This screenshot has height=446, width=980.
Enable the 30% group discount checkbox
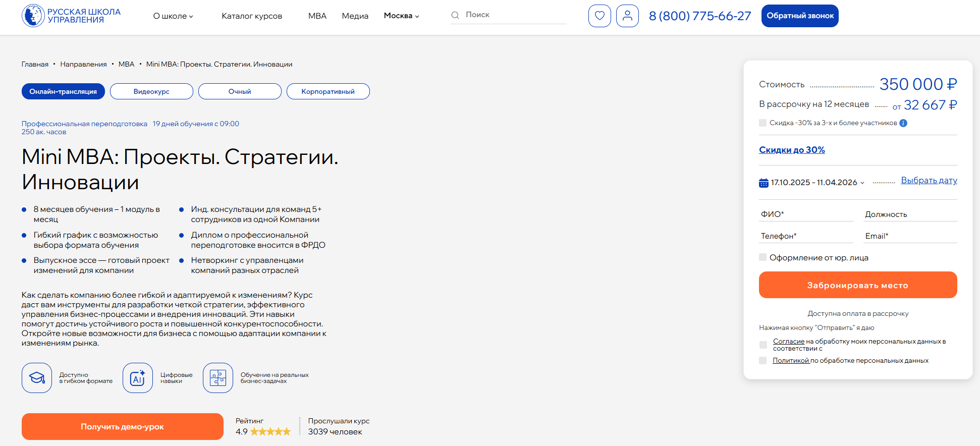pos(763,123)
